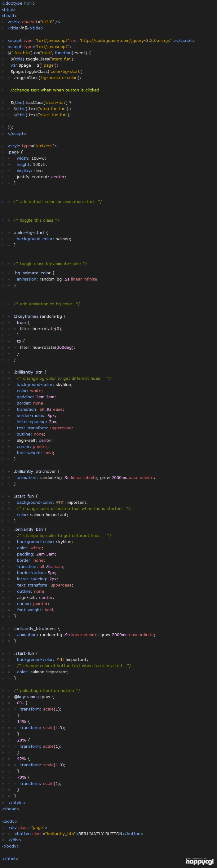Click the jquery-3.2.0.min.js script src line
This screenshot has width=217, height=868.
pyautogui.click(x=101, y=40)
